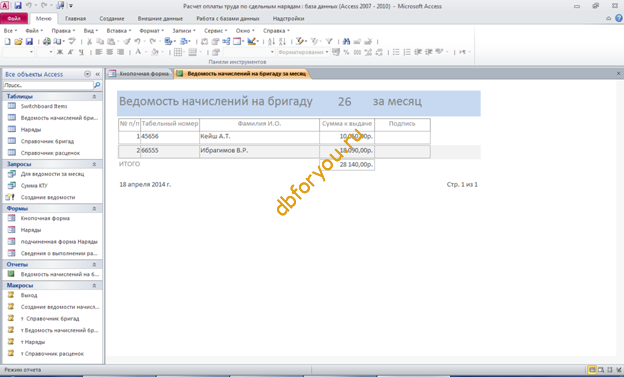Click the Help question mark icon
Viewport: 624px width, 377px height.
coord(618,18)
